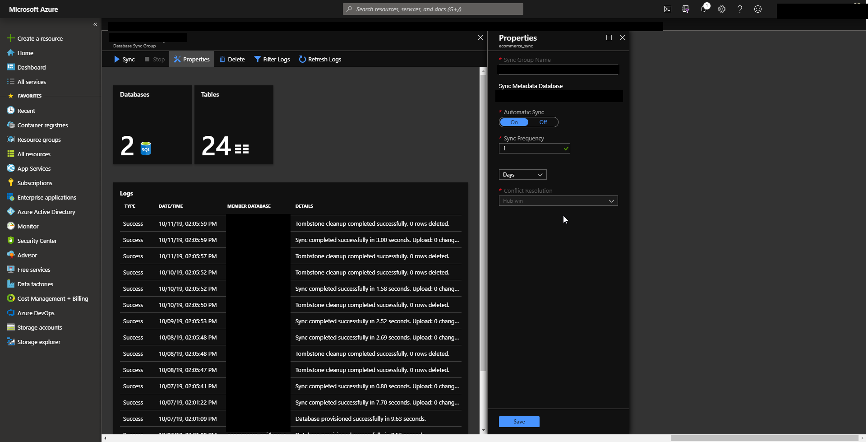Select log at 10/11/19, 02:05:57 PM

pyautogui.click(x=291, y=256)
